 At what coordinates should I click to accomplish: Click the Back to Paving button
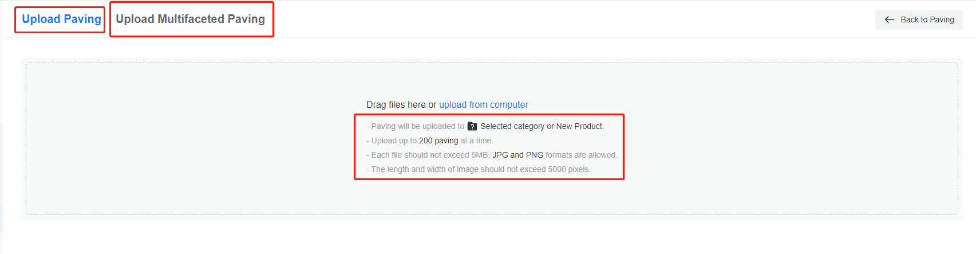point(919,19)
